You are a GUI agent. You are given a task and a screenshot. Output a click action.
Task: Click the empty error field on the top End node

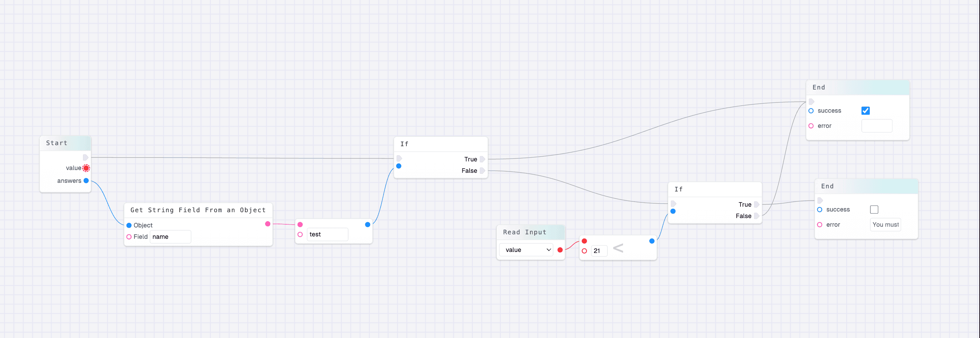(x=877, y=125)
